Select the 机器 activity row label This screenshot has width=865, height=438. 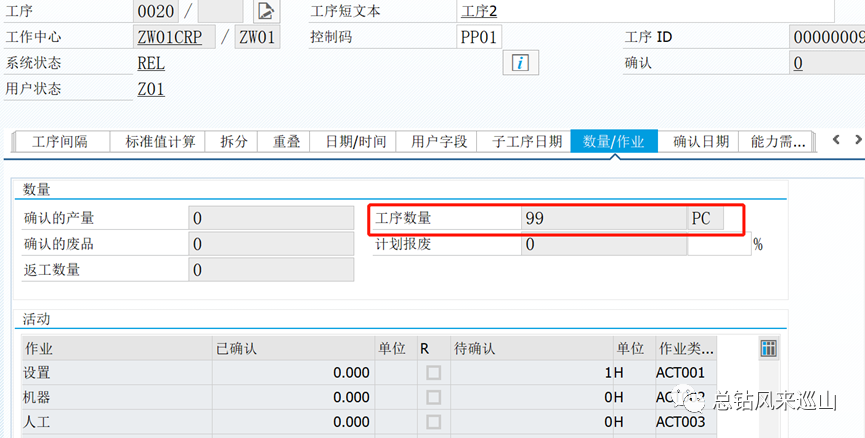click(x=37, y=397)
